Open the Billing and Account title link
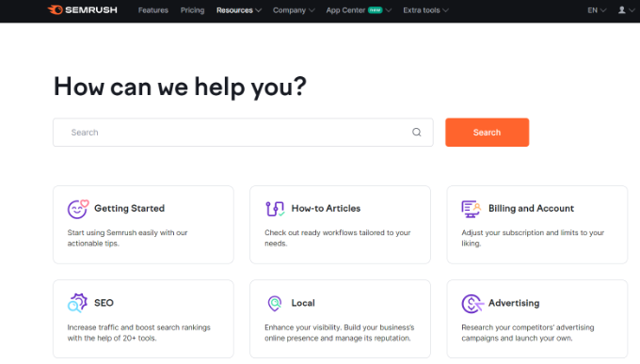 click(531, 209)
